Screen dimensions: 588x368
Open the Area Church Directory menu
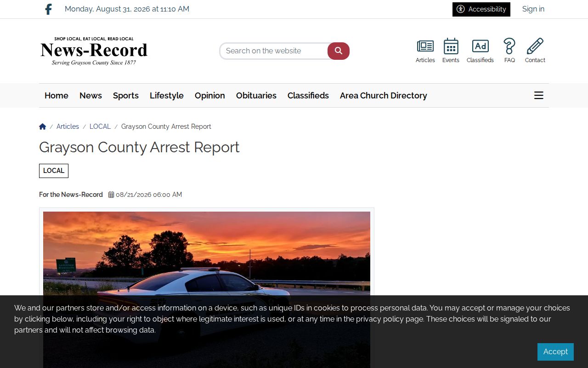(x=384, y=96)
